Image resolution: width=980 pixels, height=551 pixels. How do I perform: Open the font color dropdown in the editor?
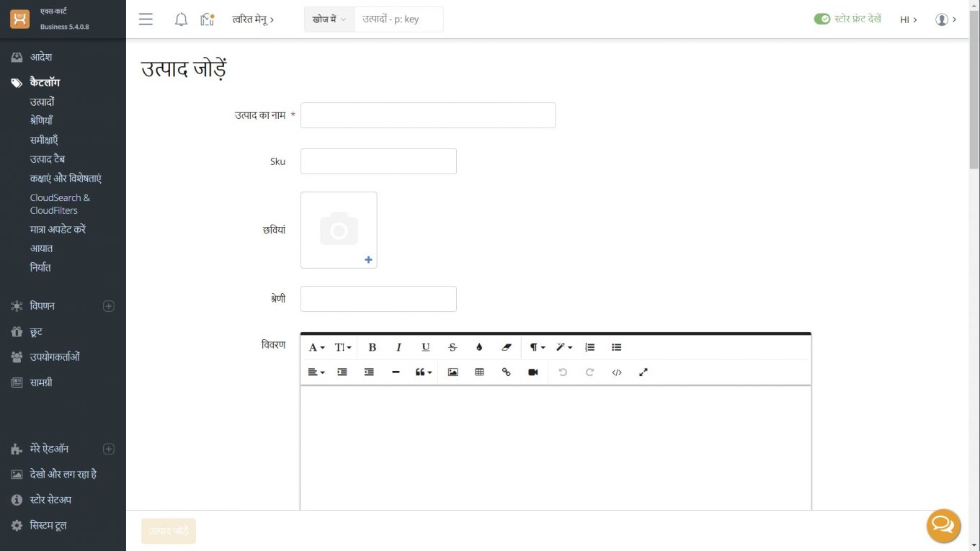(x=479, y=347)
